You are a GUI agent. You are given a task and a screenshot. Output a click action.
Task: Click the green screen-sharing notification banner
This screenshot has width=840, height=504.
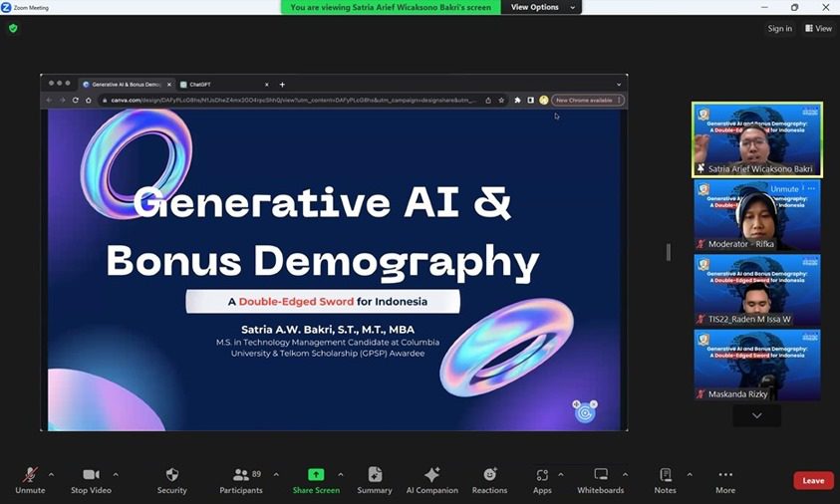[x=391, y=8]
